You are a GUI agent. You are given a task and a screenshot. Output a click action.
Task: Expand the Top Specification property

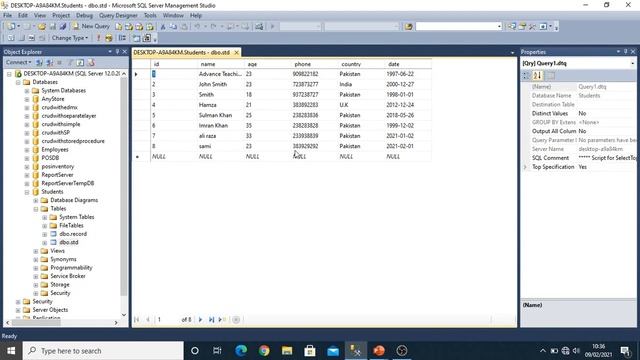click(525, 167)
